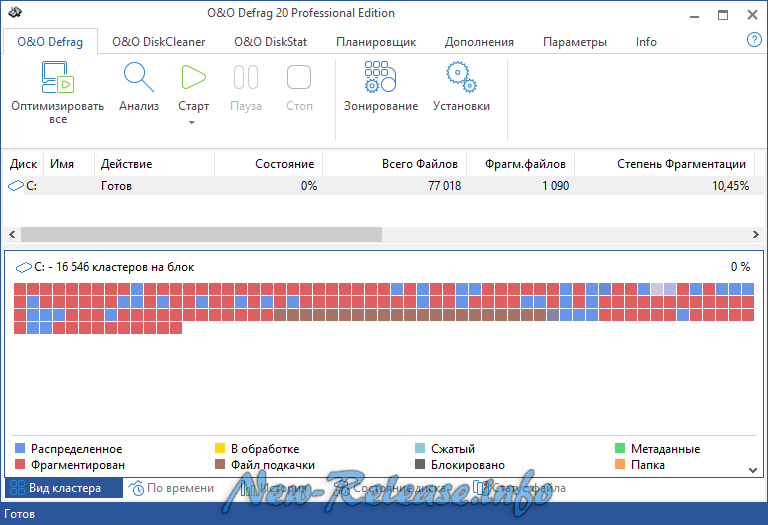Click the red Фрагментирован legend swatch
Image resolution: width=768 pixels, height=525 pixels.
tap(20, 464)
